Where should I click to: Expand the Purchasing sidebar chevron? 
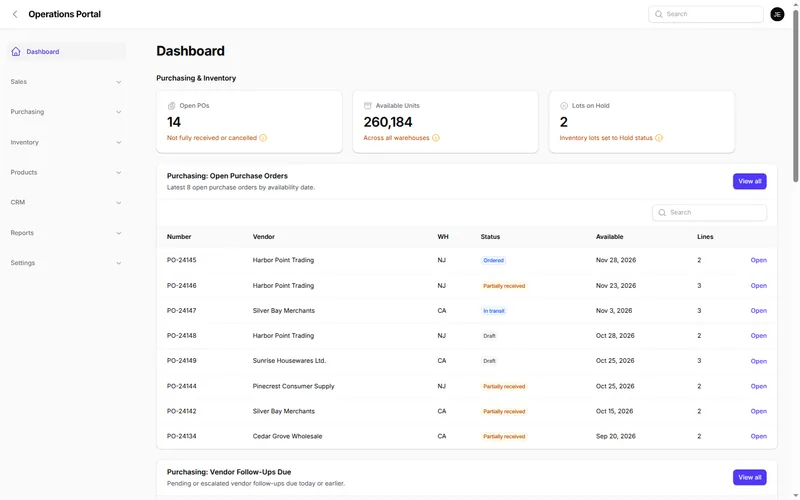[x=118, y=112]
